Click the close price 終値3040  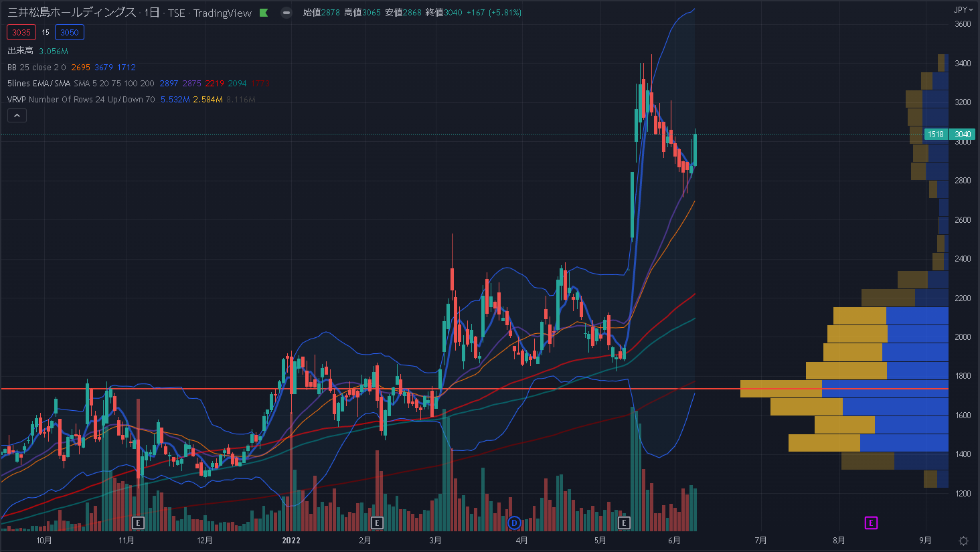click(444, 13)
